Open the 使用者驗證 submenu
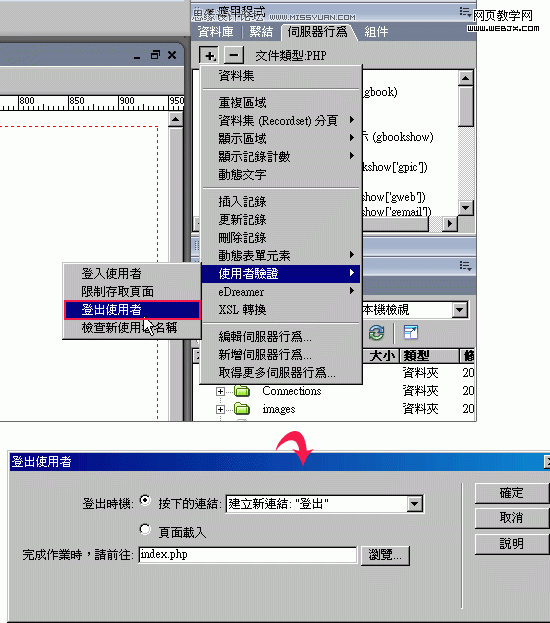The width and height of the screenshot is (550, 623). [281, 273]
